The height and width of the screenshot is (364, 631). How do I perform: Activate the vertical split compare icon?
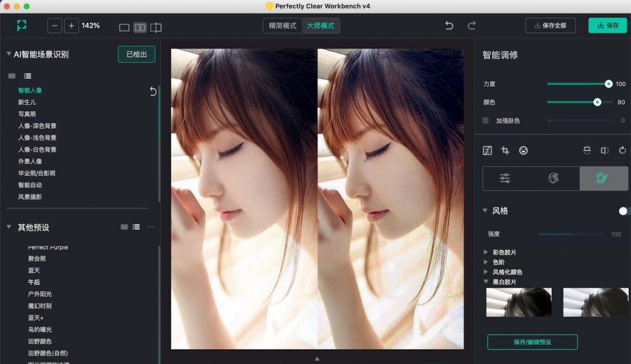coord(605,151)
